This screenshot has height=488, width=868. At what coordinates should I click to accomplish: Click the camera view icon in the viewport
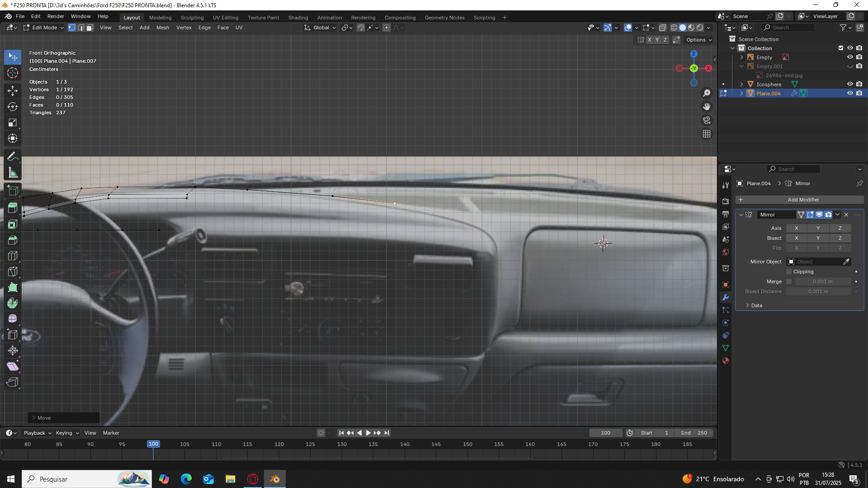pyautogui.click(x=707, y=120)
